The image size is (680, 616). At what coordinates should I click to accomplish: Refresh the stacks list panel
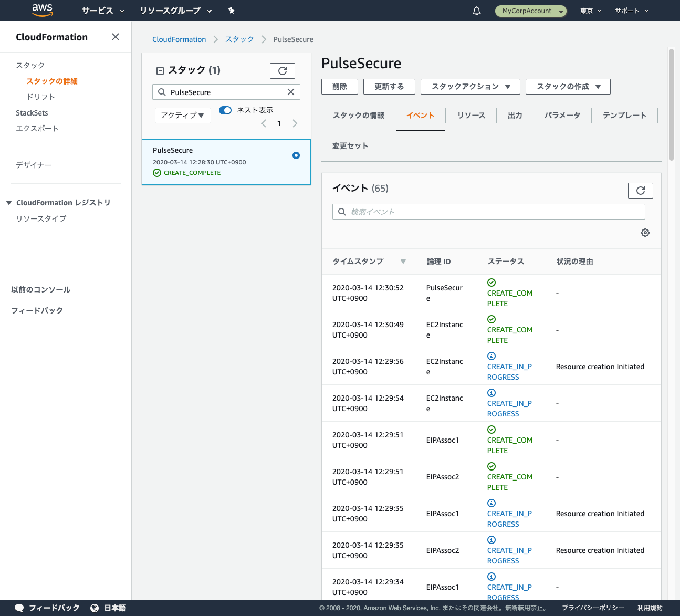283,70
